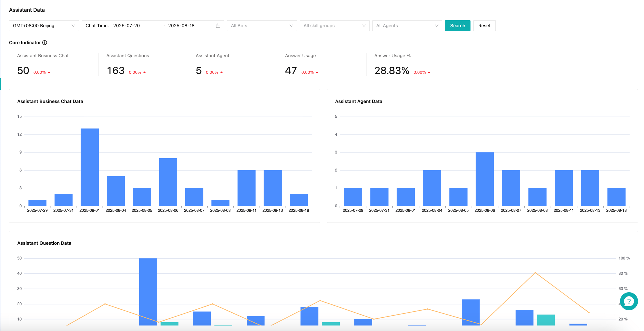
Task: Click red trend arrow beside Assistant Agent
Action: pyautogui.click(x=221, y=72)
